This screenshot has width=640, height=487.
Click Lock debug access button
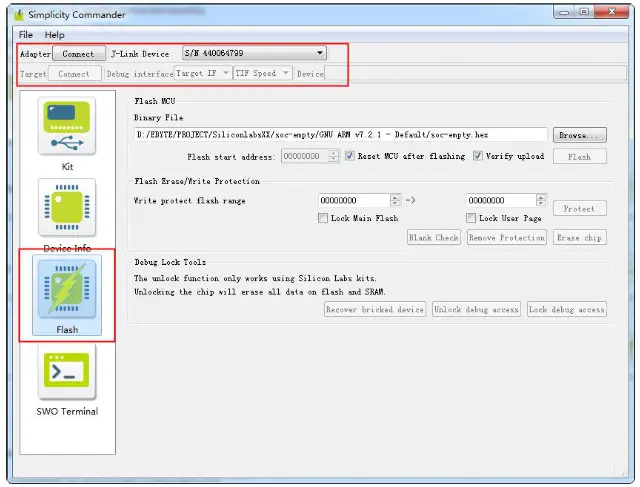point(567,309)
